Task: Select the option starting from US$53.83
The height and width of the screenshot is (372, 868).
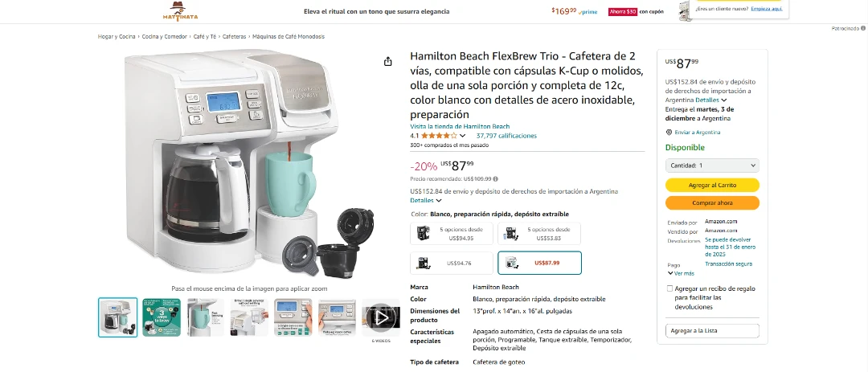Action: [539, 234]
